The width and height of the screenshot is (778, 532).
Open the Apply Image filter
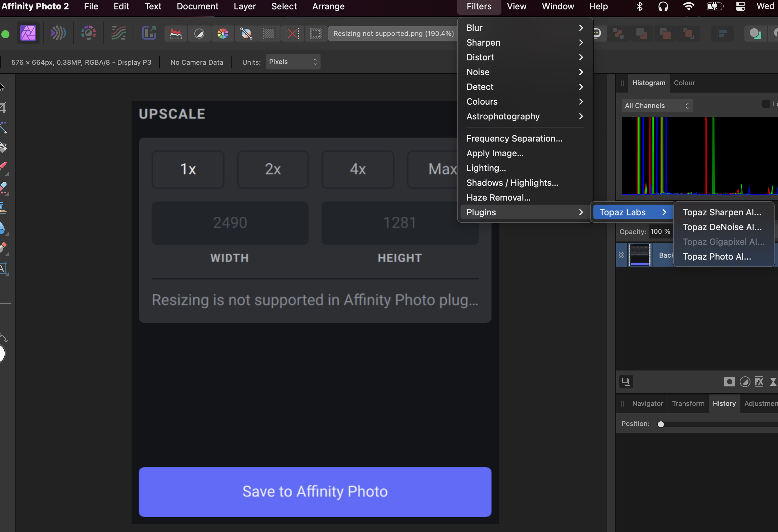[x=525, y=153]
